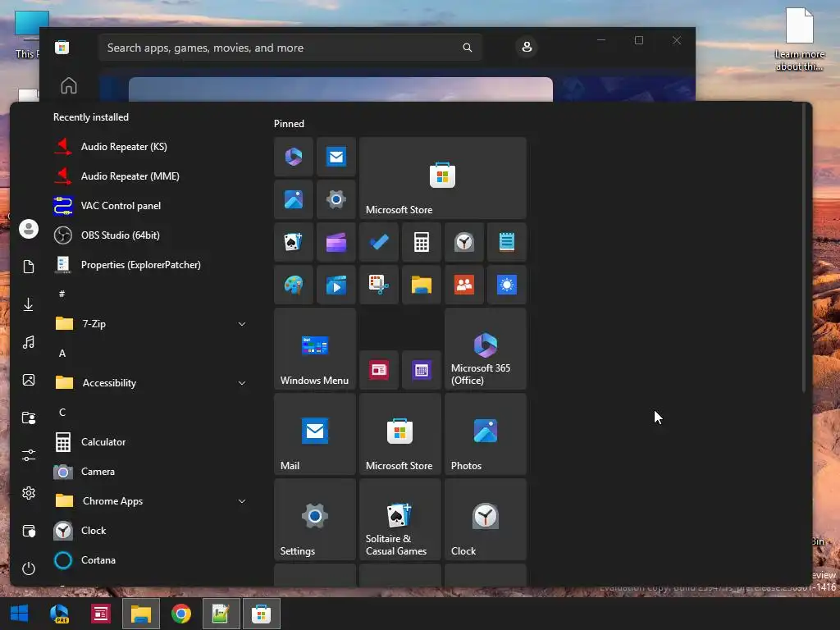Click Windows Start button on taskbar
840x630 pixels.
[x=20, y=614]
